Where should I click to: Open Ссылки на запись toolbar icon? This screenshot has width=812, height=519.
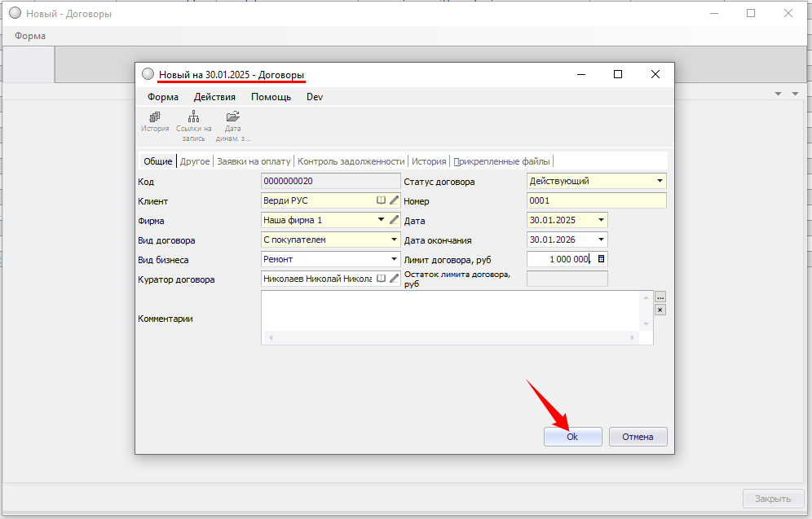193,117
